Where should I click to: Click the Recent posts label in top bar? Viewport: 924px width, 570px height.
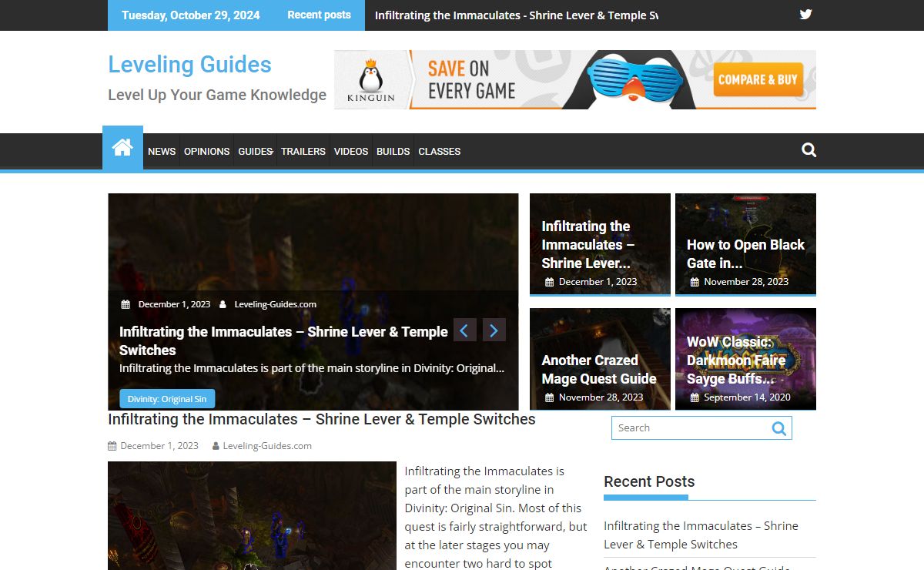click(x=319, y=15)
